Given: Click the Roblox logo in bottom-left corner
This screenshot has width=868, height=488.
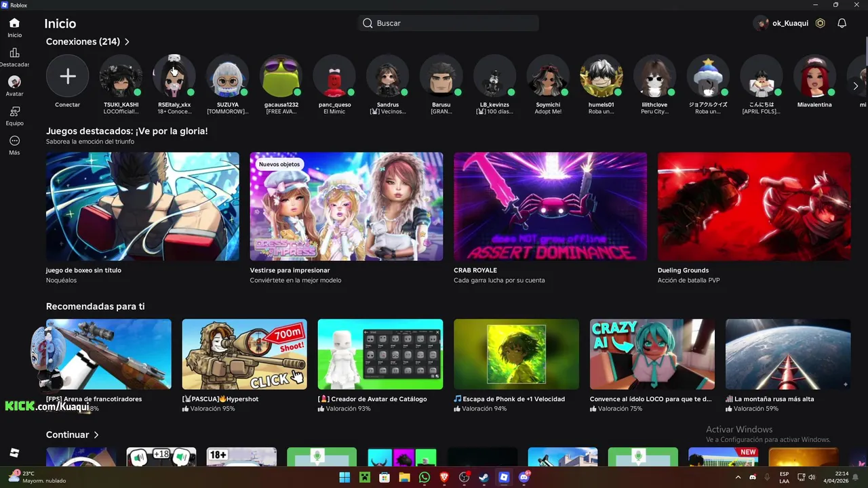Looking at the screenshot, I should coord(14,453).
